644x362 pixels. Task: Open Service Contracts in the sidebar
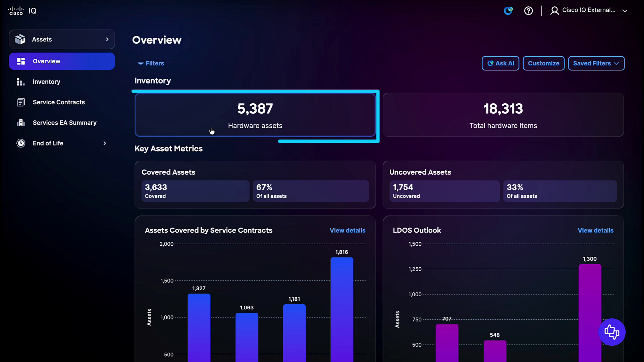(x=62, y=102)
